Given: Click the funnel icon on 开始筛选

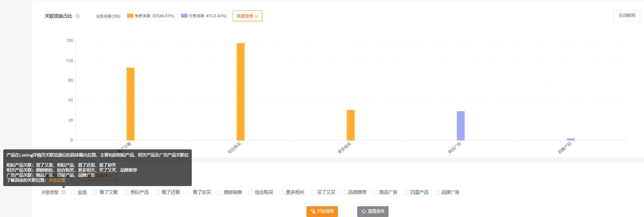Looking at the screenshot, I should pos(313,212).
